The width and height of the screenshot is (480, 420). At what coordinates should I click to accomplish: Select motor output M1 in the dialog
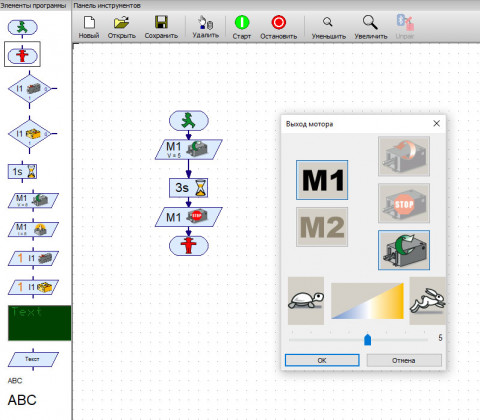[x=322, y=180]
